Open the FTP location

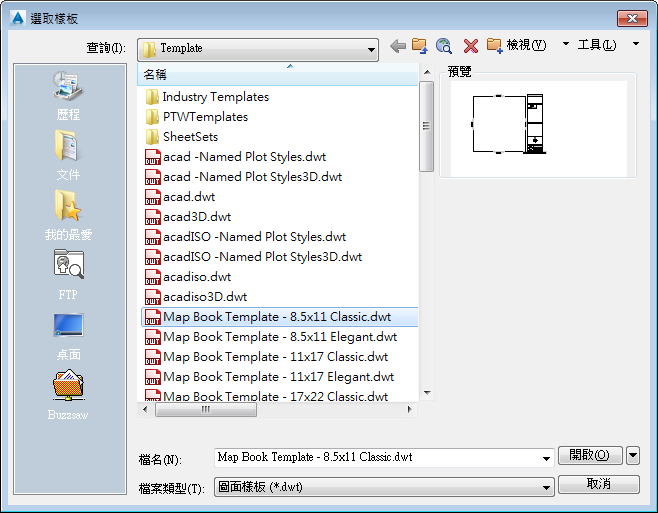pyautogui.click(x=68, y=275)
